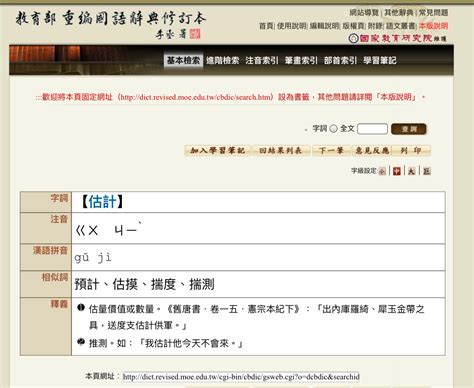This screenshot has height=388, width=474.
Task: Select the 全文 radio button
Action: [x=334, y=129]
